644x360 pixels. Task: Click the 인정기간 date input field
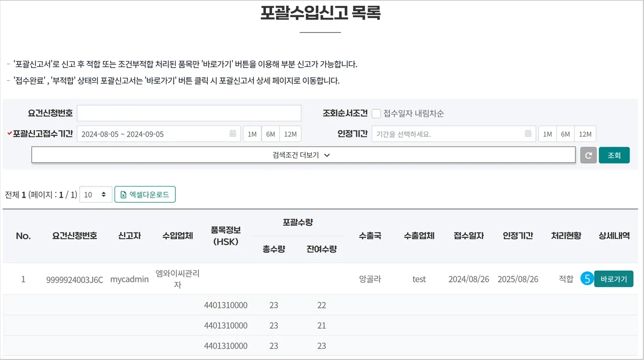point(447,134)
